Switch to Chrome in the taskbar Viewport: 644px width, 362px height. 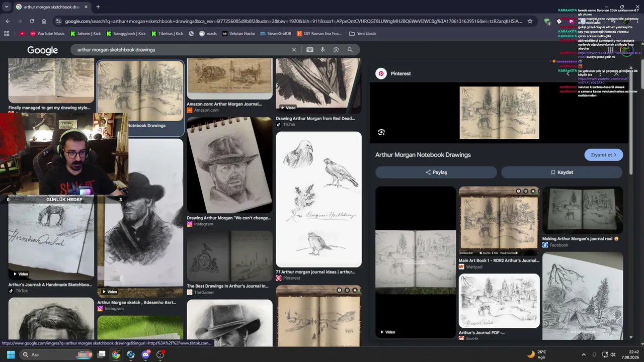click(116, 354)
